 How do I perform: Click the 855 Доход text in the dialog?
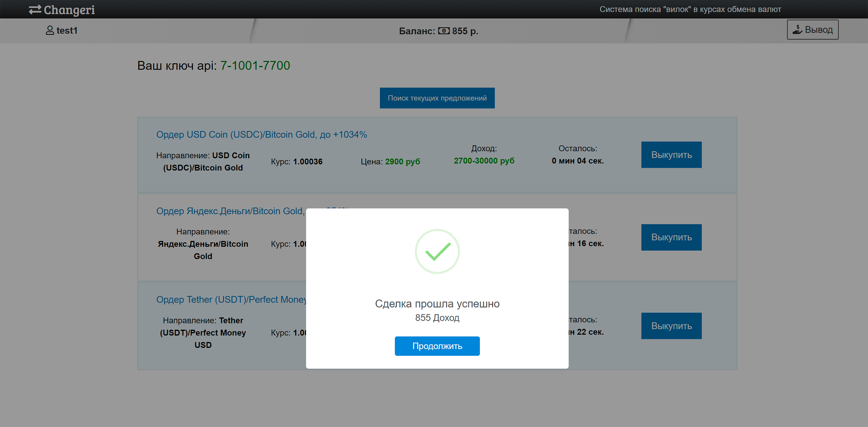click(x=437, y=318)
